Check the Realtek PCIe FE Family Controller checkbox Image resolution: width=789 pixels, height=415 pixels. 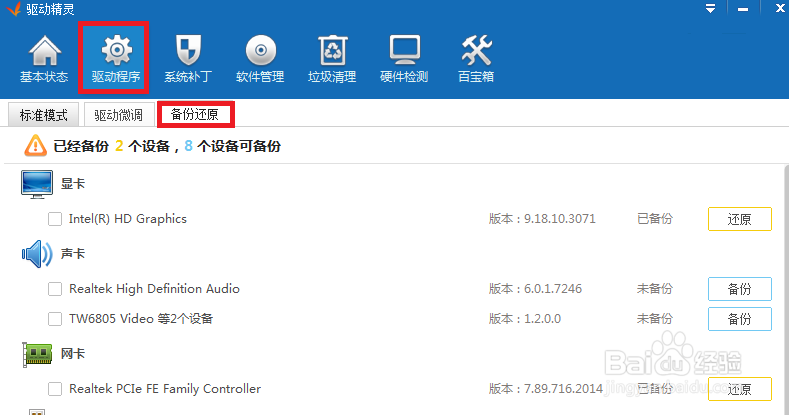(55, 389)
